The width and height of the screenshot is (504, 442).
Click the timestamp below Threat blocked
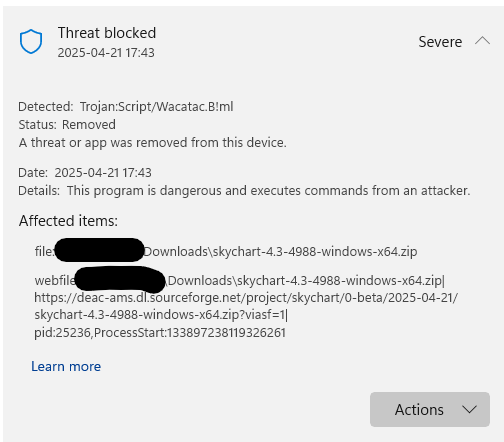[x=106, y=53]
